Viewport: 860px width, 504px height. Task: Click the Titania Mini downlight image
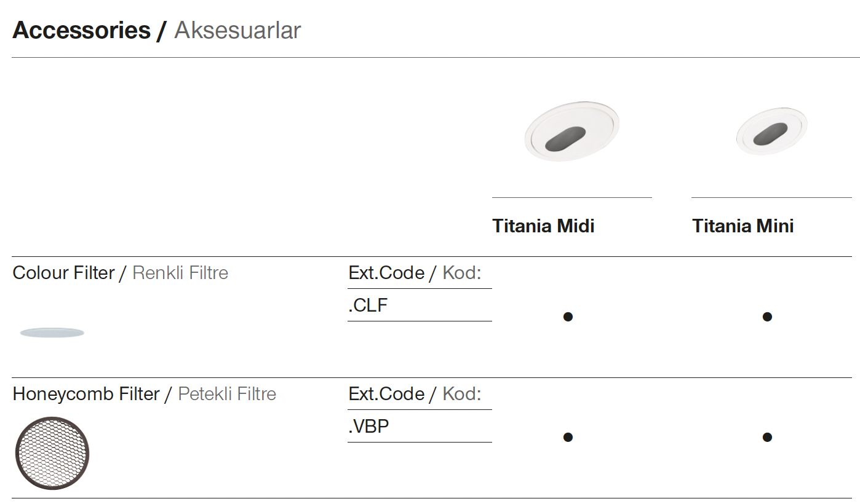[x=771, y=131]
